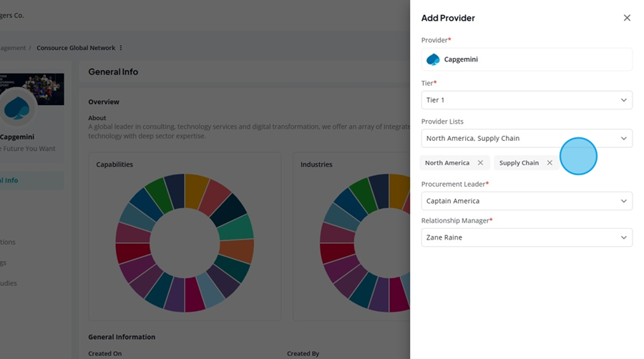
Task: Click the Consource Global Network breadcrumb
Action: tap(76, 48)
